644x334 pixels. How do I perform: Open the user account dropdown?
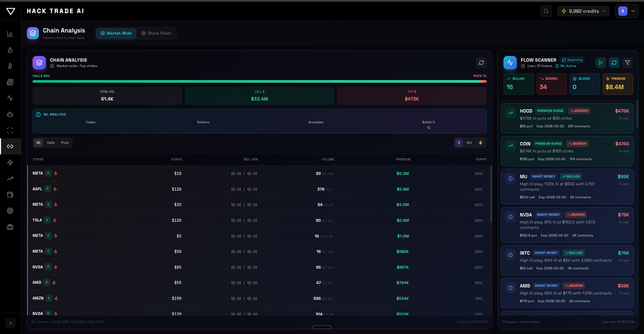click(627, 11)
